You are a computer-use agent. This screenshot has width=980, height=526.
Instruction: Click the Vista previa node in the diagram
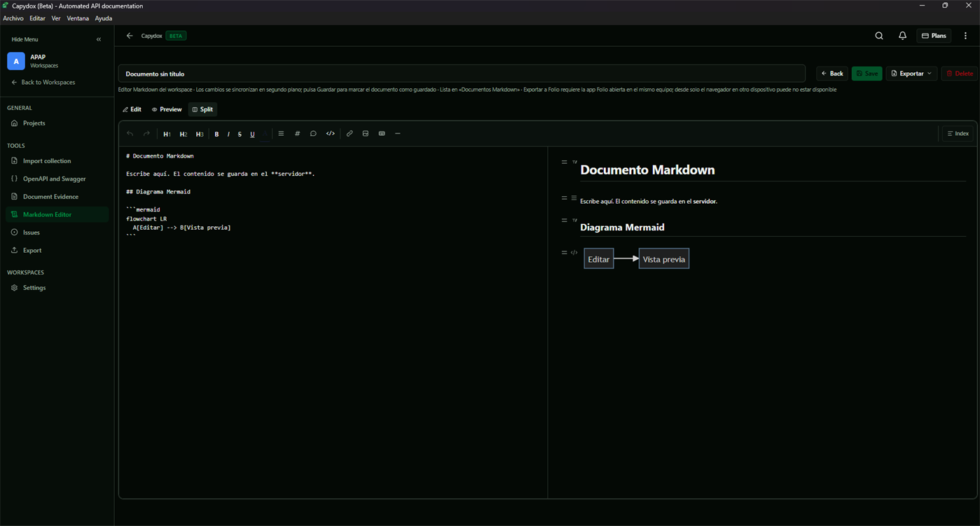664,259
